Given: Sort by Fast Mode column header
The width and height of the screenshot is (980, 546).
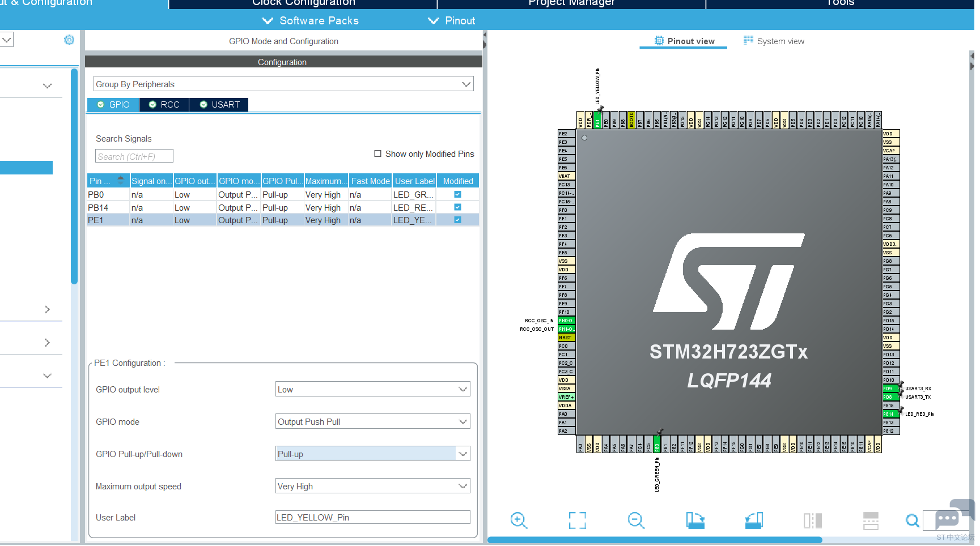Looking at the screenshot, I should tap(371, 181).
